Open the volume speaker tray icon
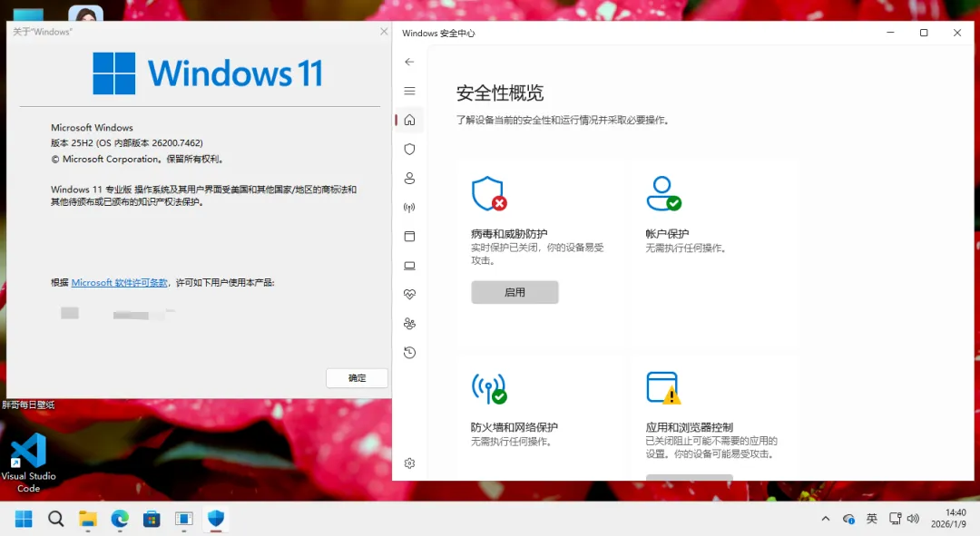The image size is (980, 536). click(x=913, y=519)
